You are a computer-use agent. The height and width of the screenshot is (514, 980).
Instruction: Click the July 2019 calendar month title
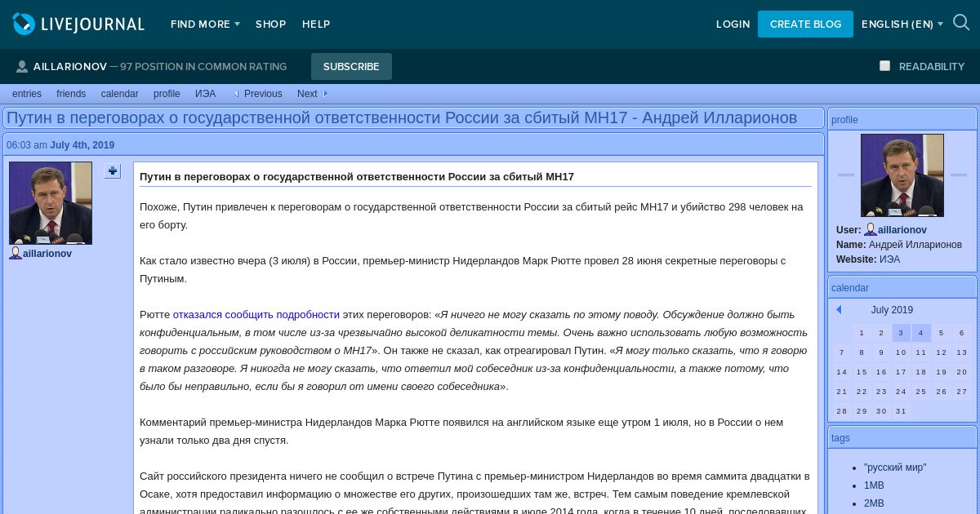[892, 310]
